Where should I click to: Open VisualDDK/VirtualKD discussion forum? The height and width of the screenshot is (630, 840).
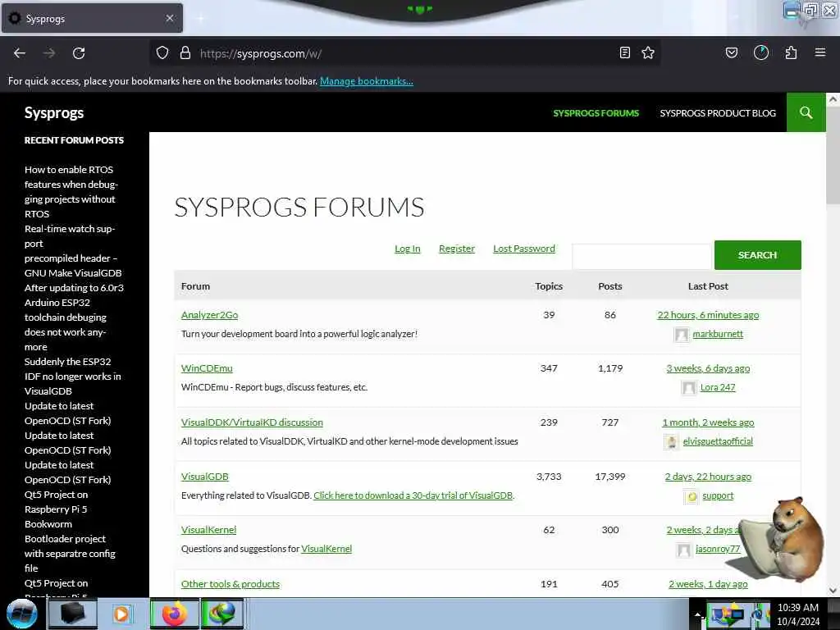pyautogui.click(x=252, y=422)
